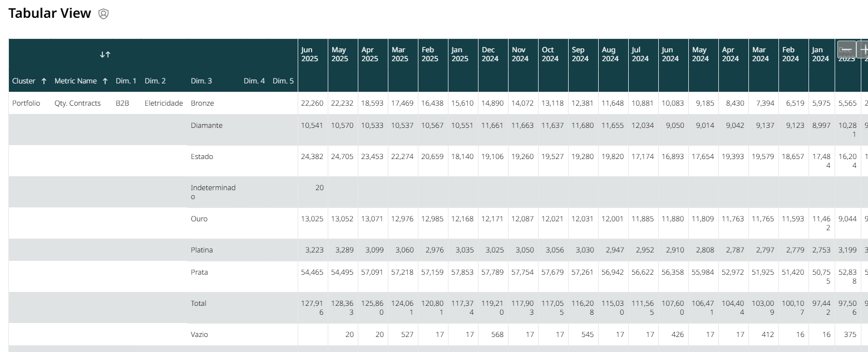This screenshot has width=868, height=352.
Task: Select the Jun 2024 column header
Action: pyautogui.click(x=670, y=54)
